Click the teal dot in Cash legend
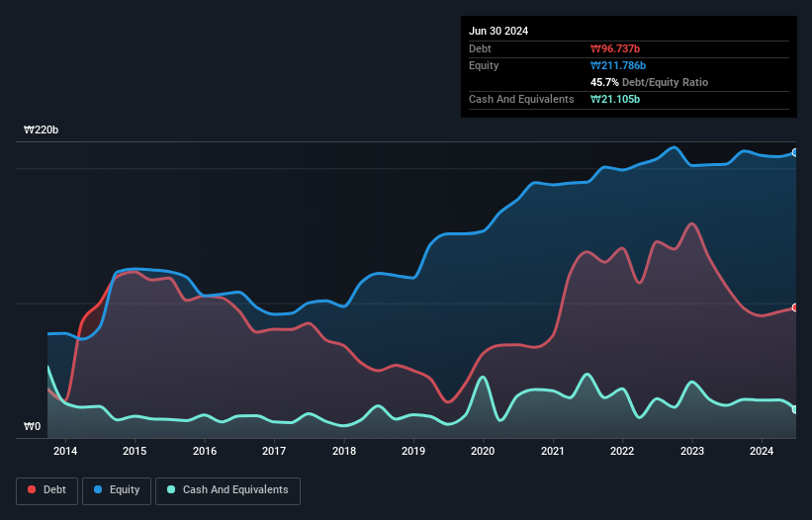This screenshot has width=812, height=520. coord(171,489)
